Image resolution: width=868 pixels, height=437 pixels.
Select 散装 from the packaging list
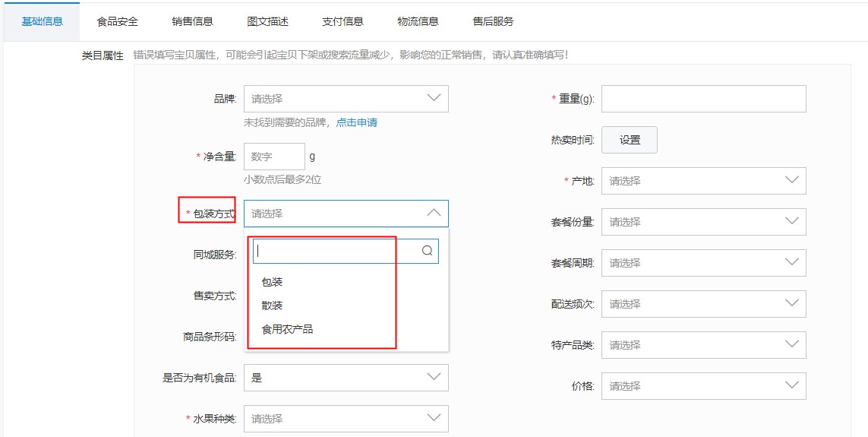point(272,306)
